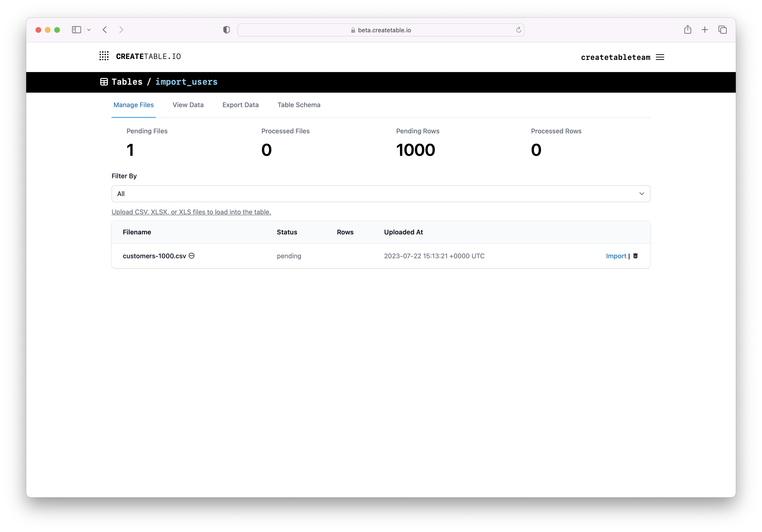Go forward with the Safari forward arrow
The image size is (762, 532).
coord(121,30)
